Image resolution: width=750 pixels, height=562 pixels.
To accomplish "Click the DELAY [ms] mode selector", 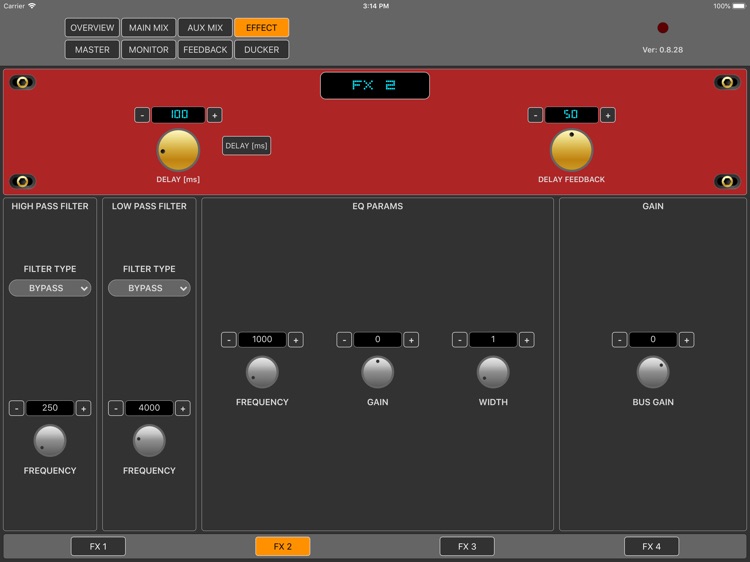I will point(246,146).
